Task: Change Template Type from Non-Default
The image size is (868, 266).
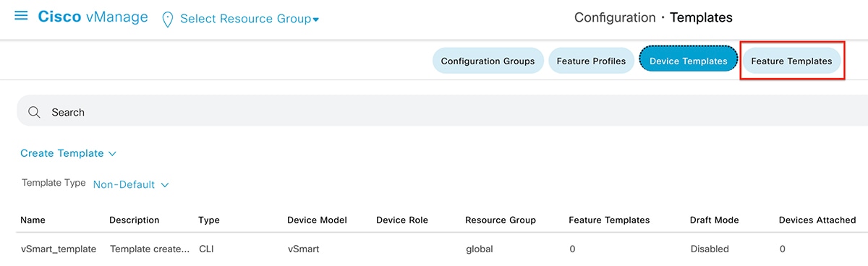Action: tap(131, 184)
